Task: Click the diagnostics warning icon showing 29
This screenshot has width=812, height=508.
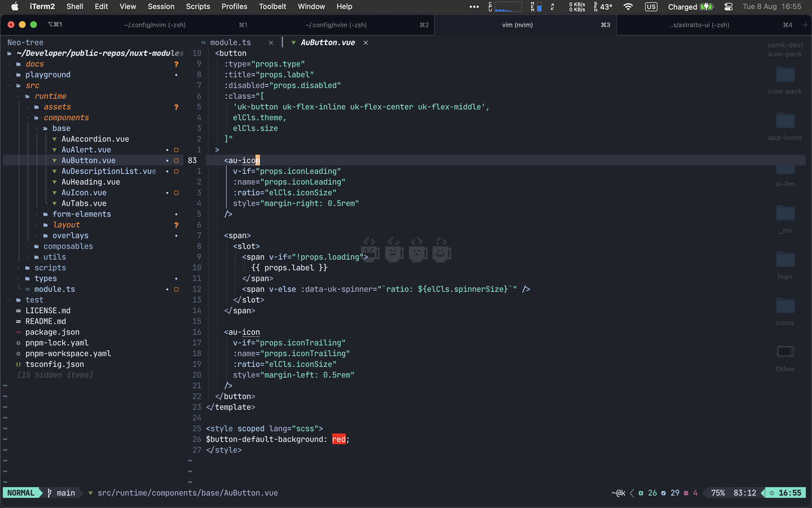Action: click(662, 492)
